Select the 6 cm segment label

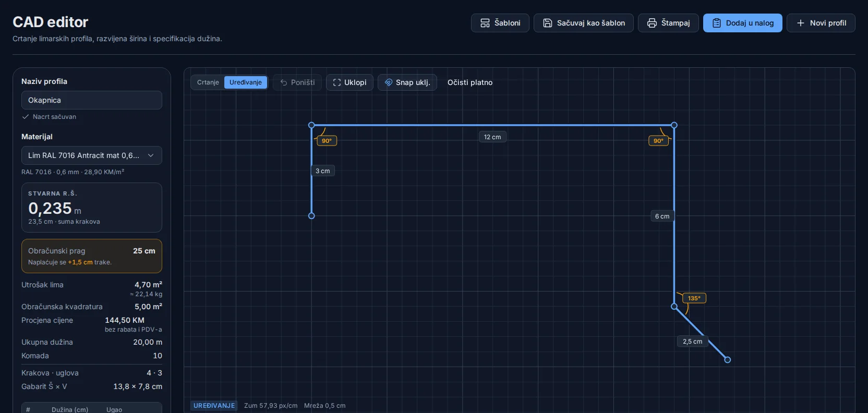pos(662,216)
